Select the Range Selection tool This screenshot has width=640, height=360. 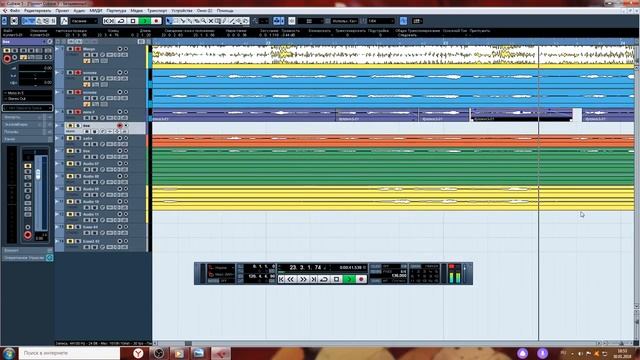click(x=176, y=21)
